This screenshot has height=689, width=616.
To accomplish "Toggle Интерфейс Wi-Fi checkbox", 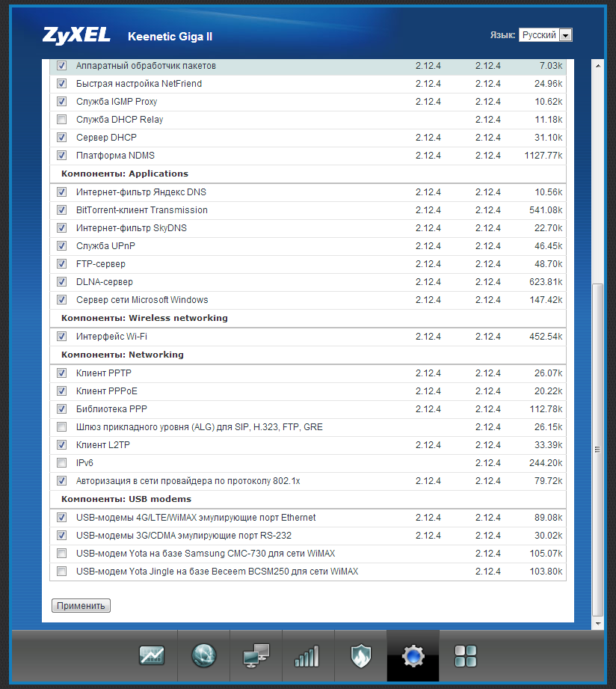I will [62, 337].
